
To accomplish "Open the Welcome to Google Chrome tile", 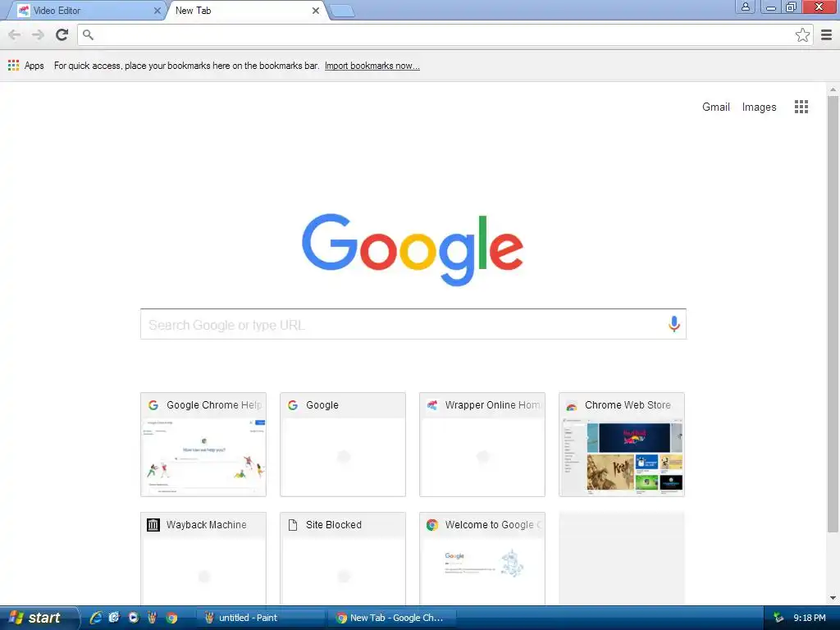I will [x=482, y=559].
